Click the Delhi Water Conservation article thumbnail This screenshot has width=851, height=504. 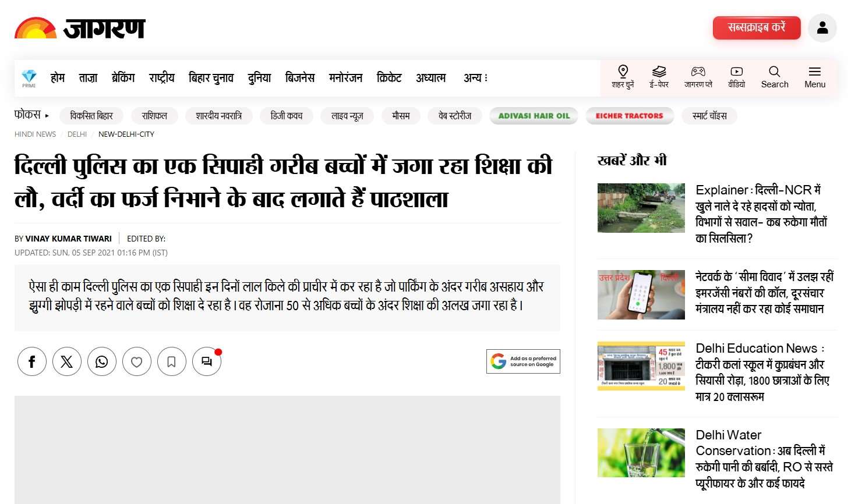pos(641,453)
